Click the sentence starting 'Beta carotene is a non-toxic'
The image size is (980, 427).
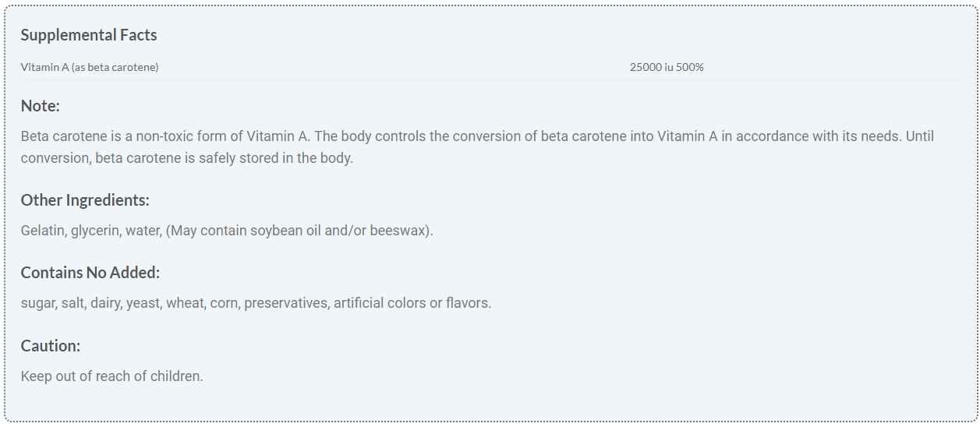click(165, 136)
